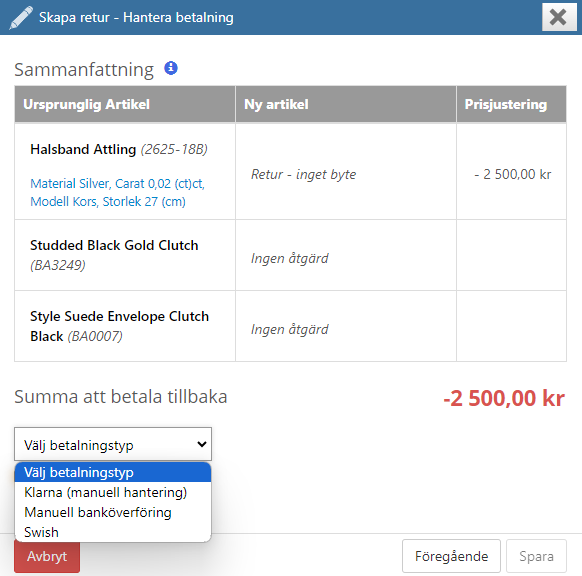
Task: Select the highlighted Välj betalningstyp option
Action: 113,472
